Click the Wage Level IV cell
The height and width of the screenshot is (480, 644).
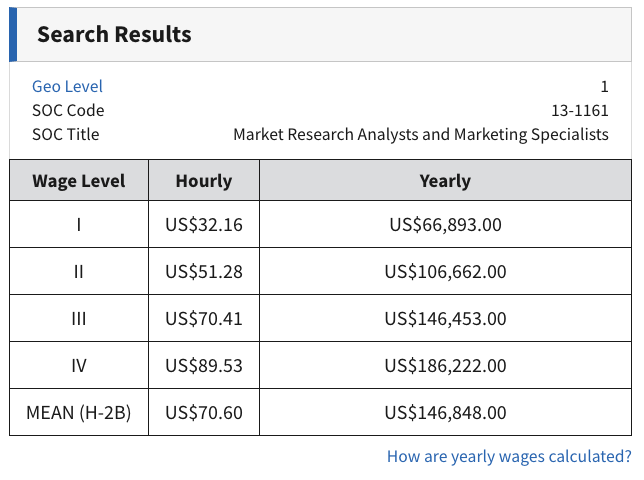click(79, 366)
